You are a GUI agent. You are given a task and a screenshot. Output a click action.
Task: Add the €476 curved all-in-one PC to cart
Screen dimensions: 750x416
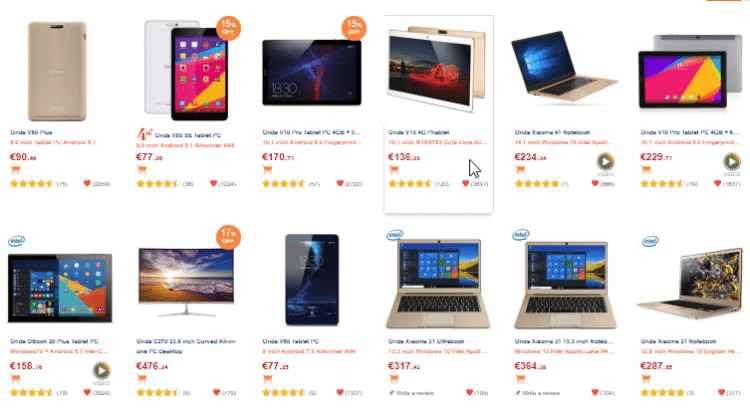(x=142, y=379)
